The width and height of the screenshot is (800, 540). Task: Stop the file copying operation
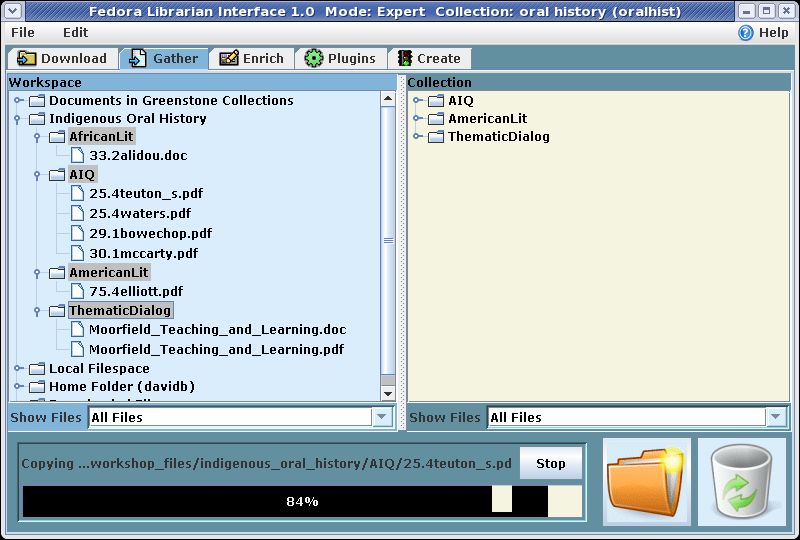(x=551, y=463)
